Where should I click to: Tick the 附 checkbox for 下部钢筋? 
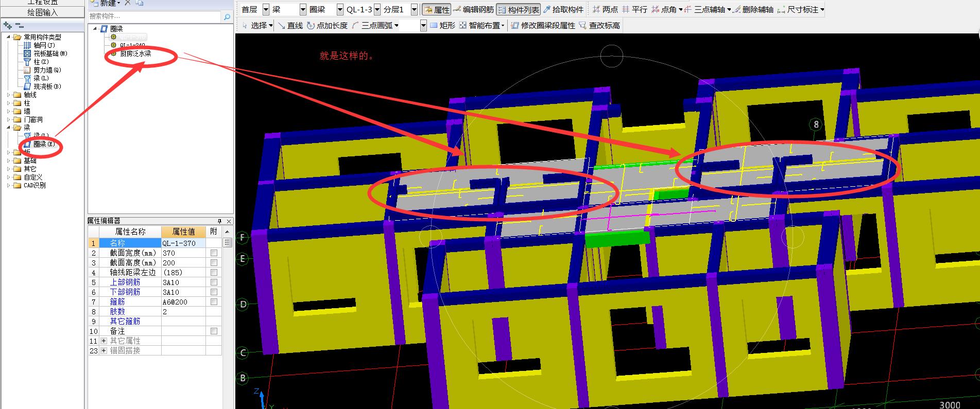coord(214,292)
